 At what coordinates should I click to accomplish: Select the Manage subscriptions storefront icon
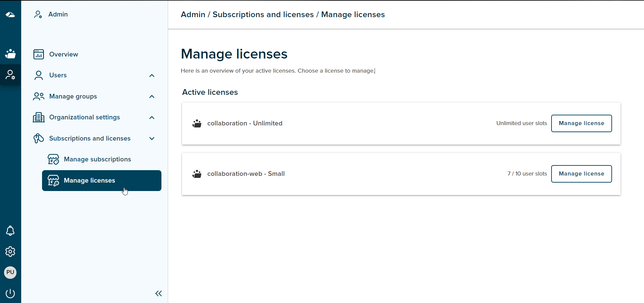coord(53,159)
